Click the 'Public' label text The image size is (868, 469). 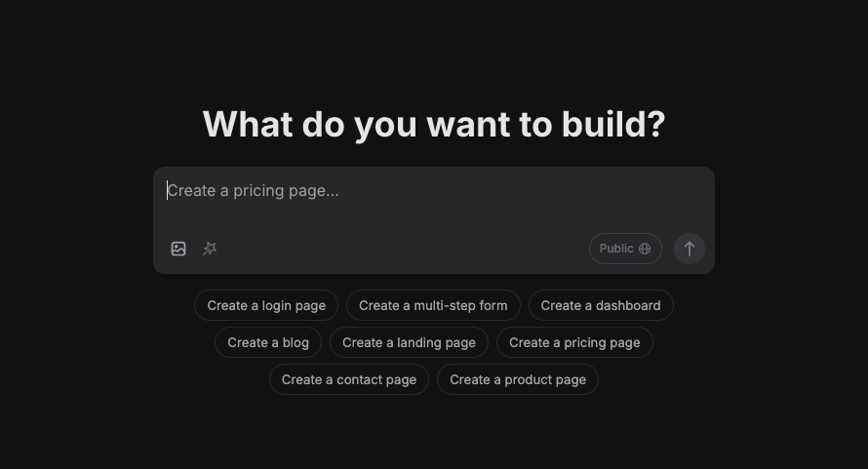[x=616, y=249]
